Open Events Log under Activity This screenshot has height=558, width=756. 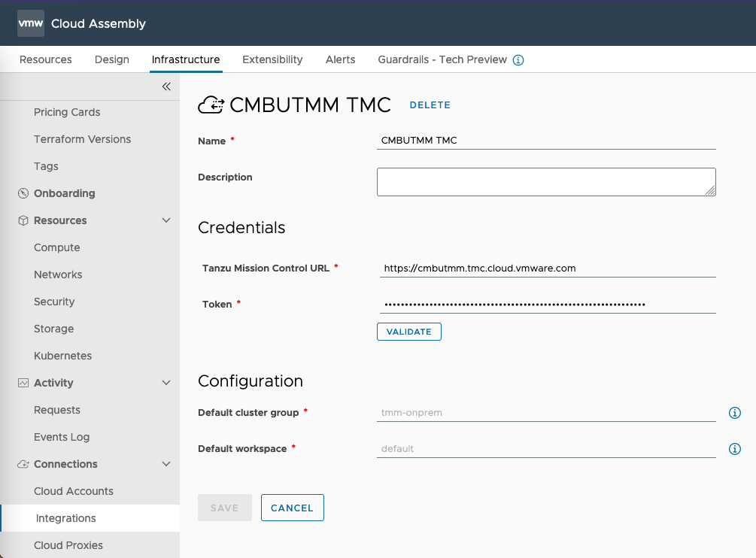pyautogui.click(x=62, y=437)
